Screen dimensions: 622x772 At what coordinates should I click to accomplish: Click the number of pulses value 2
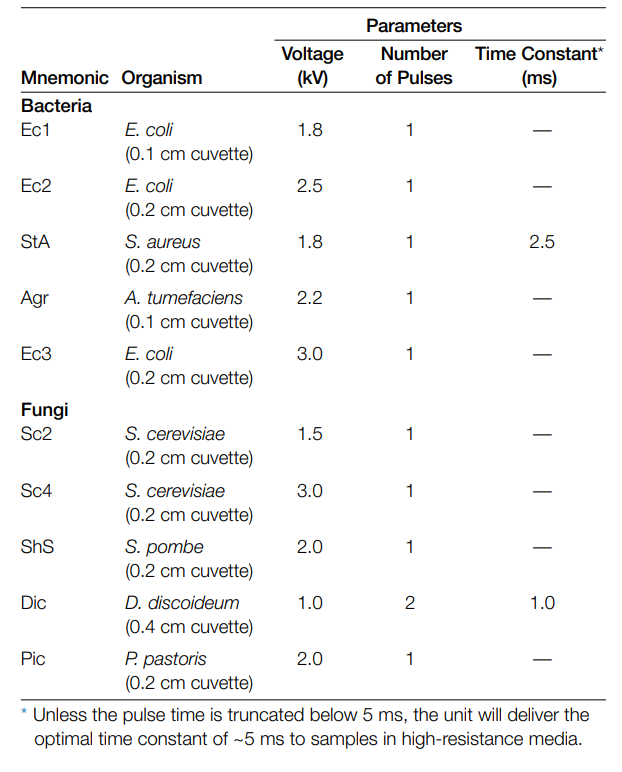tap(409, 603)
